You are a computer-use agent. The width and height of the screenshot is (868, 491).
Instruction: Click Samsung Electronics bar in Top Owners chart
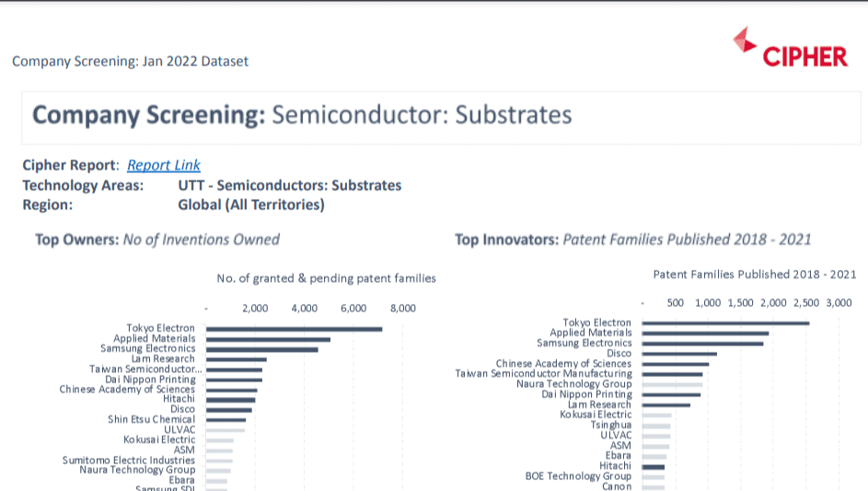pyautogui.click(x=262, y=349)
